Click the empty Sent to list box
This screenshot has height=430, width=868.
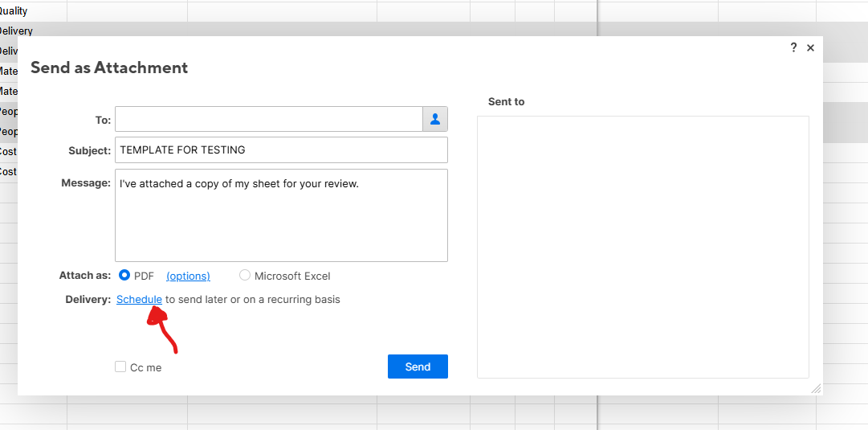click(642, 247)
